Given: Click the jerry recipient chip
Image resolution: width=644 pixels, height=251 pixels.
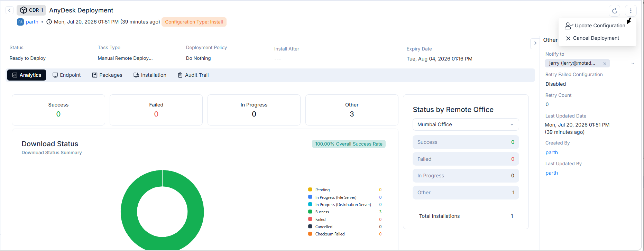Looking at the screenshot, I should pyautogui.click(x=577, y=63).
